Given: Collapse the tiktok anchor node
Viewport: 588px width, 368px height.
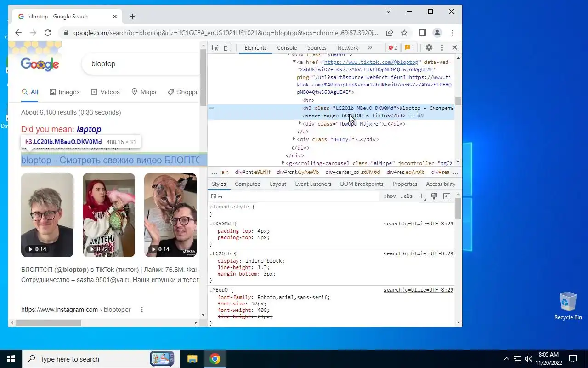Looking at the screenshot, I should pyautogui.click(x=294, y=62).
